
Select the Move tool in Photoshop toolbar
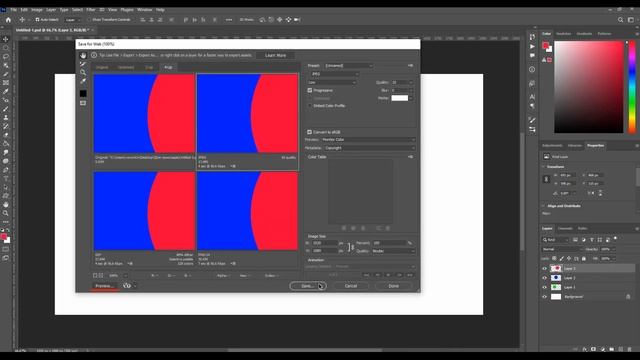(6, 39)
